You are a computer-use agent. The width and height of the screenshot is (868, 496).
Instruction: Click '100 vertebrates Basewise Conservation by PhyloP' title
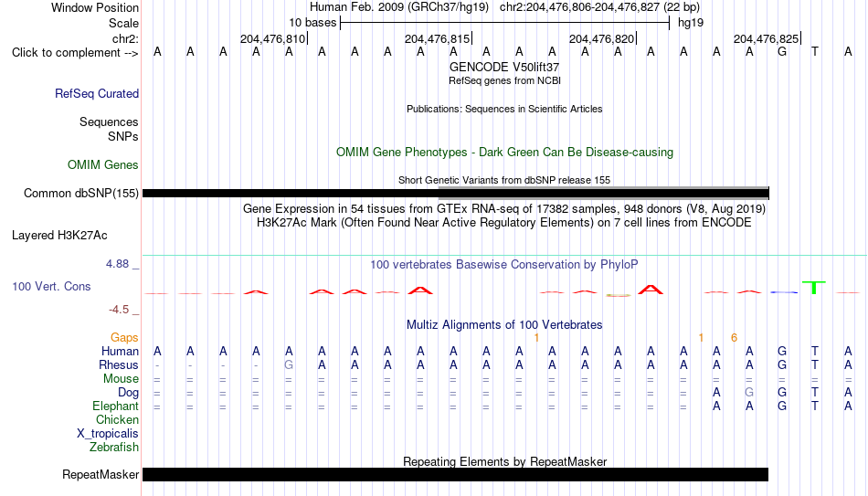point(504,265)
